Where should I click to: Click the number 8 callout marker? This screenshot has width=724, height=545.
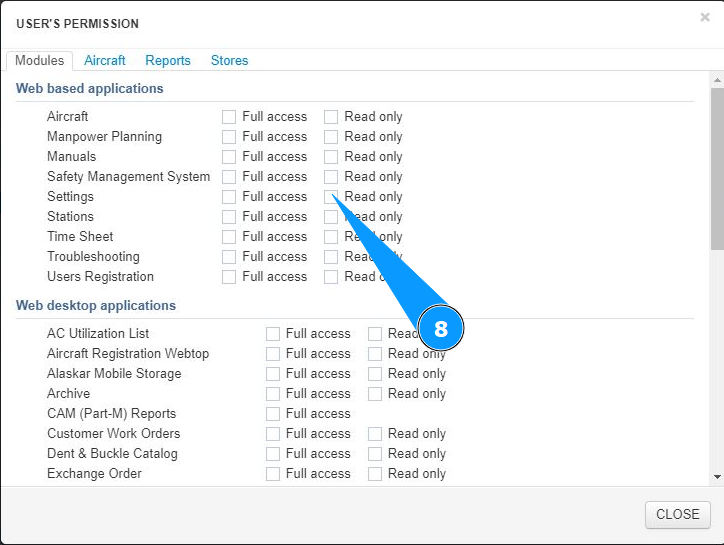click(441, 329)
